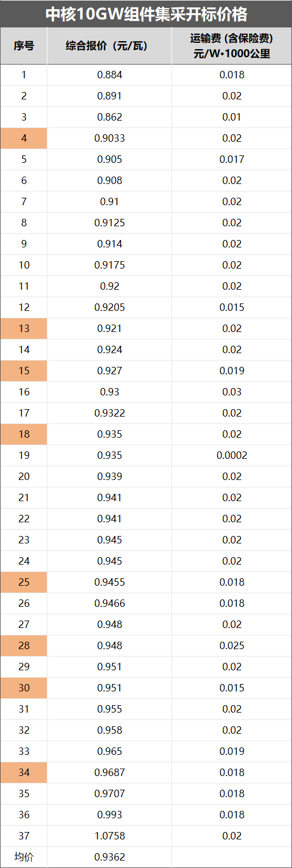The image size is (292, 868).
Task: Click sequence number cell 37
Action: (23, 836)
